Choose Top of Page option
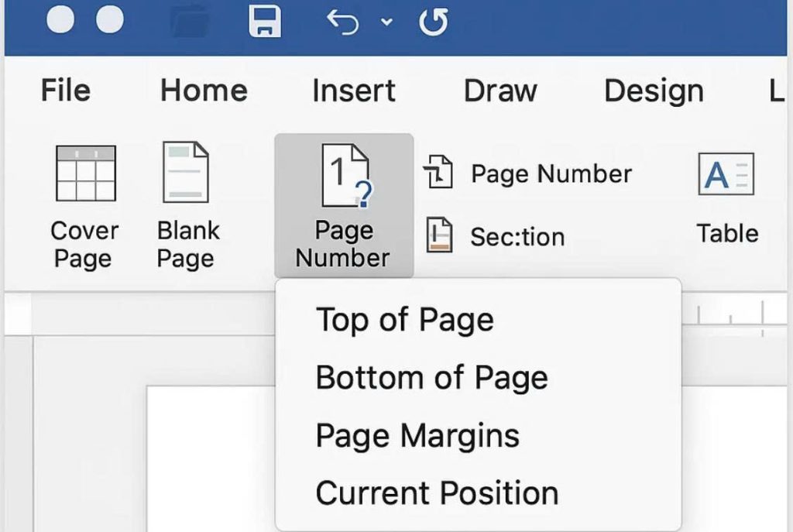The image size is (793, 532). tap(404, 320)
